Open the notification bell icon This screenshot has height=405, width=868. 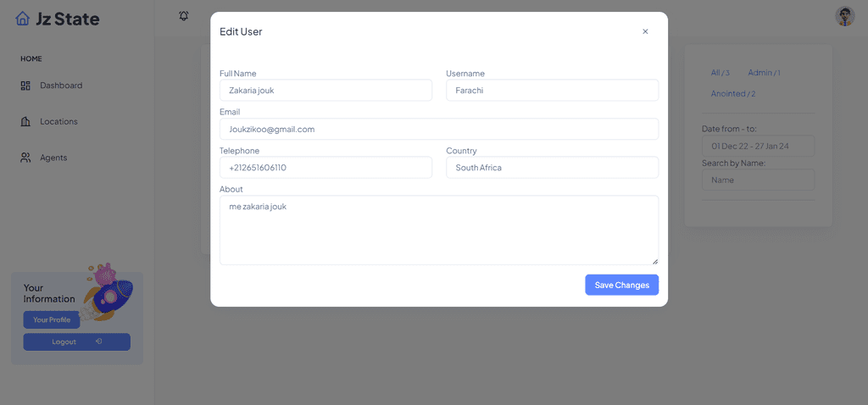coord(184,16)
